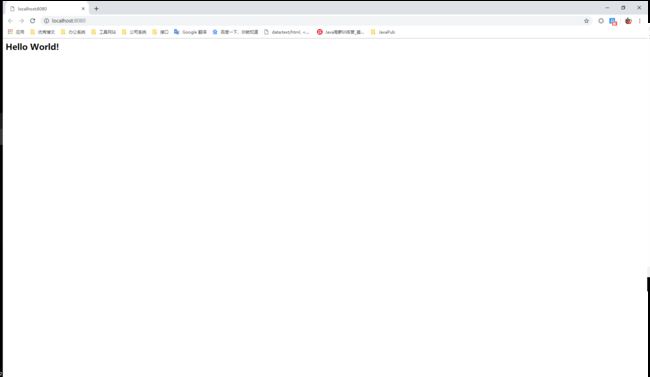Screen dimensions: 650x377
Task: Open the first bookmark folder after the apps shortcut
Action: click(42, 32)
